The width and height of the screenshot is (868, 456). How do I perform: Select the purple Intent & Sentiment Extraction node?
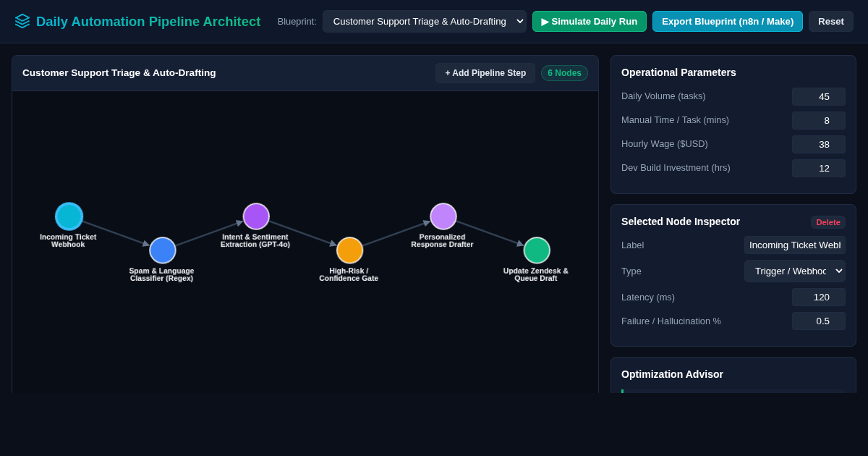click(x=256, y=216)
